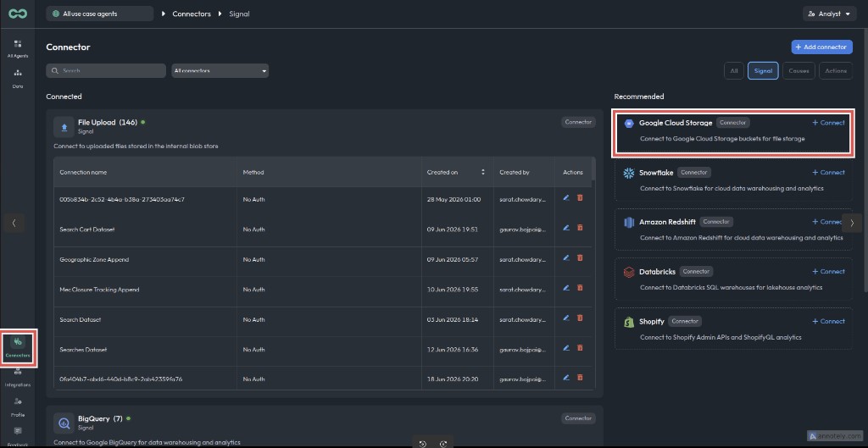Connect Google Cloud Storage

828,123
